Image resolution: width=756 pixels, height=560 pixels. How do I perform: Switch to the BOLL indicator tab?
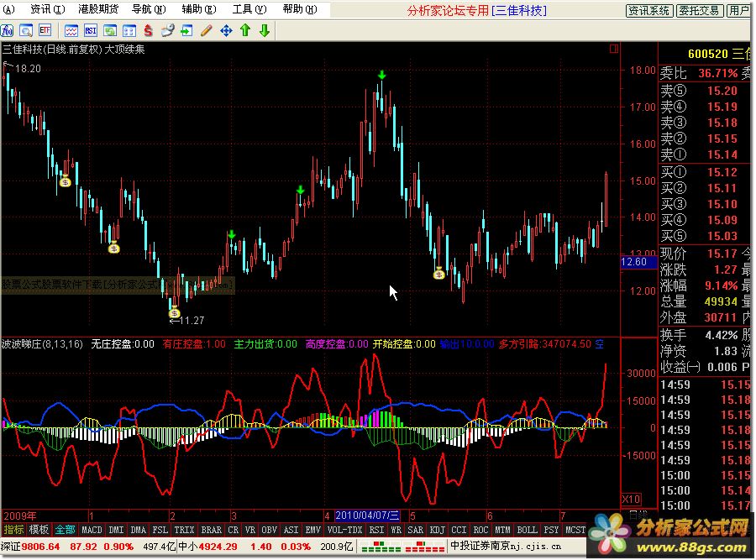(x=527, y=530)
